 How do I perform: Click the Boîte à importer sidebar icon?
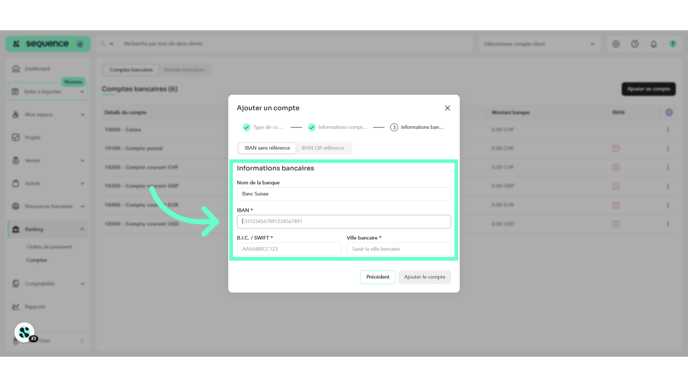(15, 92)
